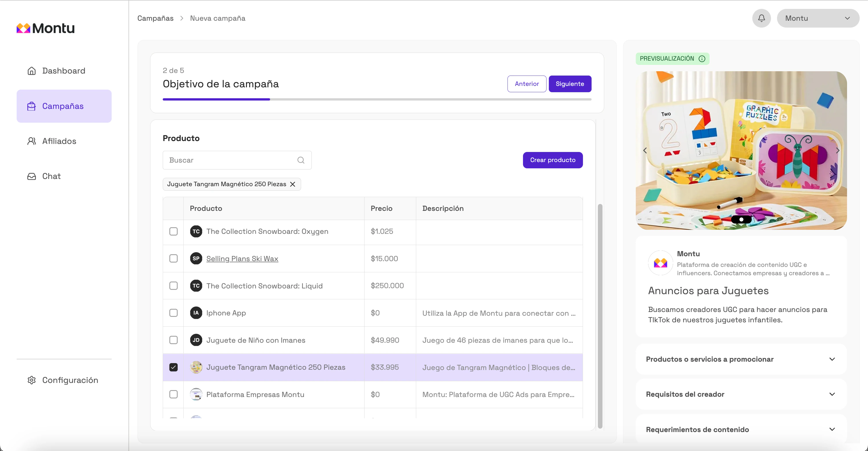Image resolution: width=868 pixels, height=451 pixels.
Task: Open the Montu account dropdown
Action: 818,18
